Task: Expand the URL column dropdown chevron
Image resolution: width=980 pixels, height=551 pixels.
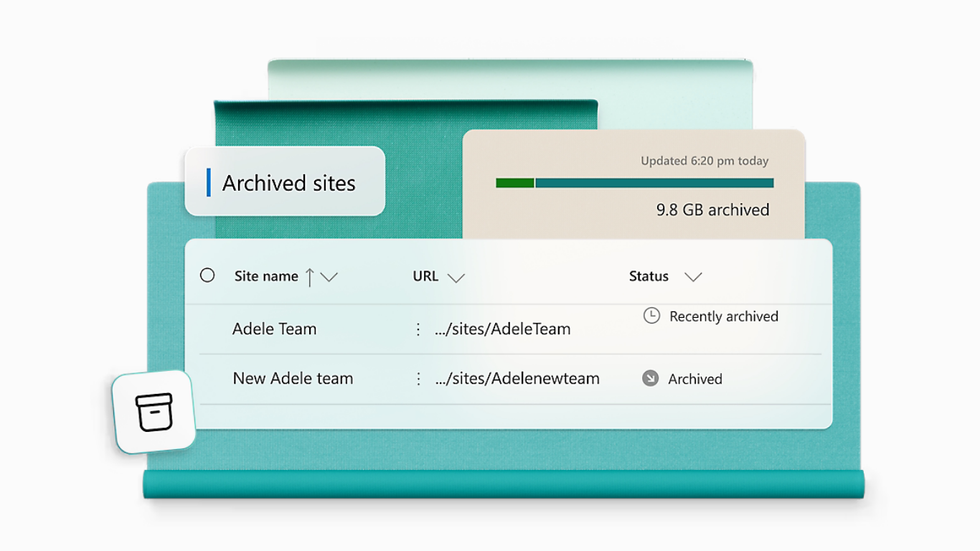Action: click(x=456, y=278)
